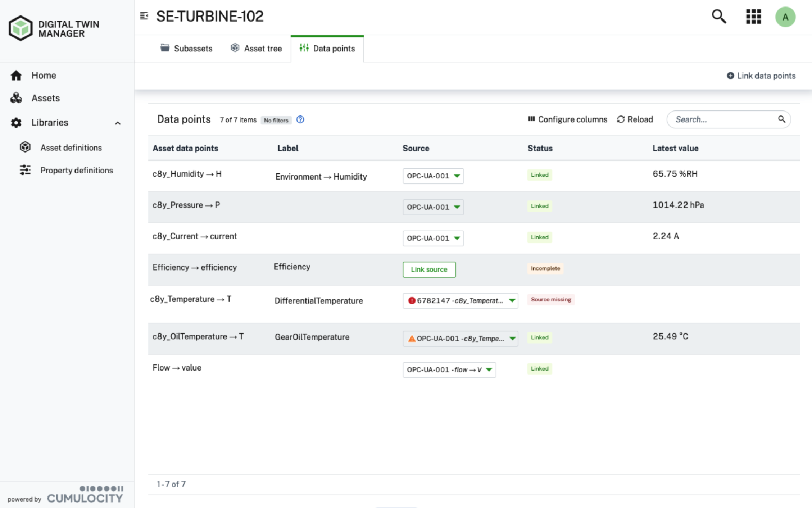Open the application switcher grid icon

(x=753, y=16)
